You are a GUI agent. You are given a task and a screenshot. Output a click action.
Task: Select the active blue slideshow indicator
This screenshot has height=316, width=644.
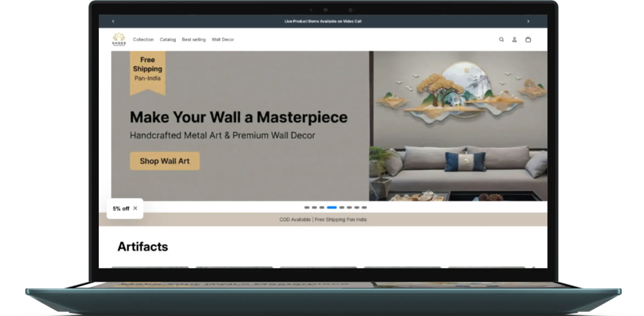click(x=332, y=207)
